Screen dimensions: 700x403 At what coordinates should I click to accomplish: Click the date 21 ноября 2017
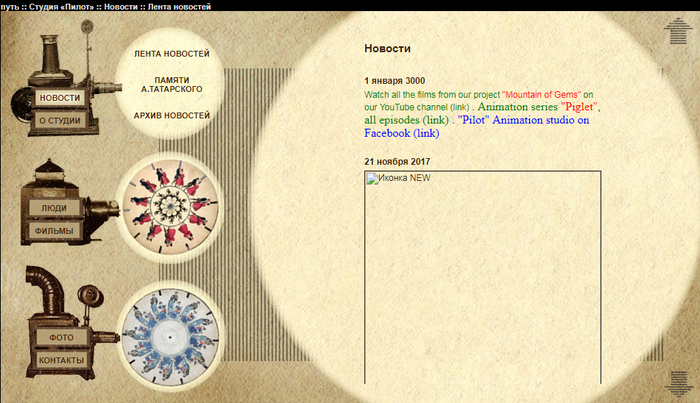397,162
